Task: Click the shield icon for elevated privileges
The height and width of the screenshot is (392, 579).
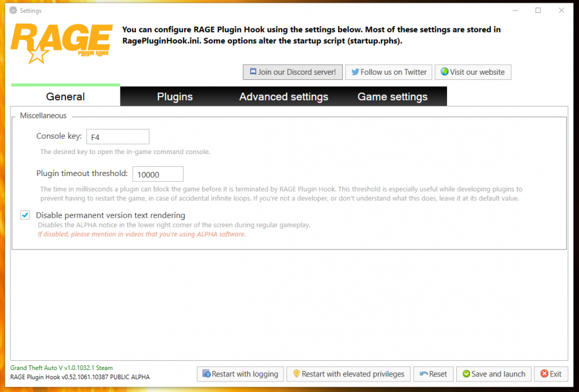Action: click(296, 373)
